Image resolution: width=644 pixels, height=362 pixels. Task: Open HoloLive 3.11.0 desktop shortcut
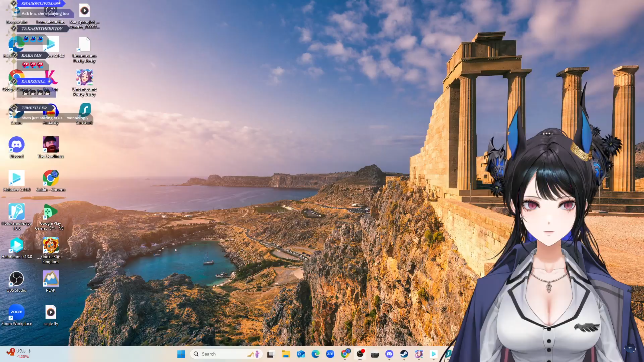16,178
